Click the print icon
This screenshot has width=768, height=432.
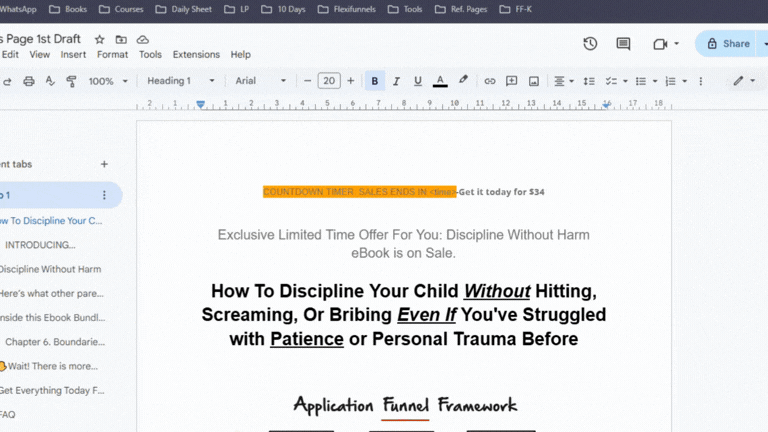(29, 81)
